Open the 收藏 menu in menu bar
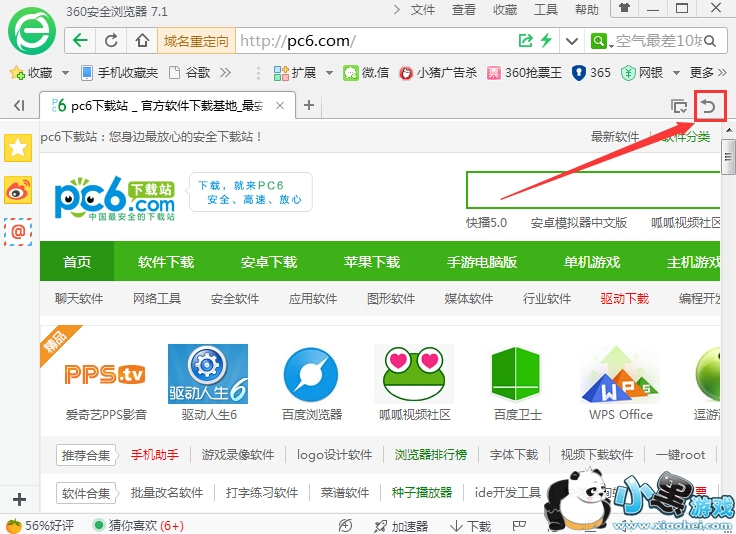This screenshot has height=534, width=736. pyautogui.click(x=505, y=10)
